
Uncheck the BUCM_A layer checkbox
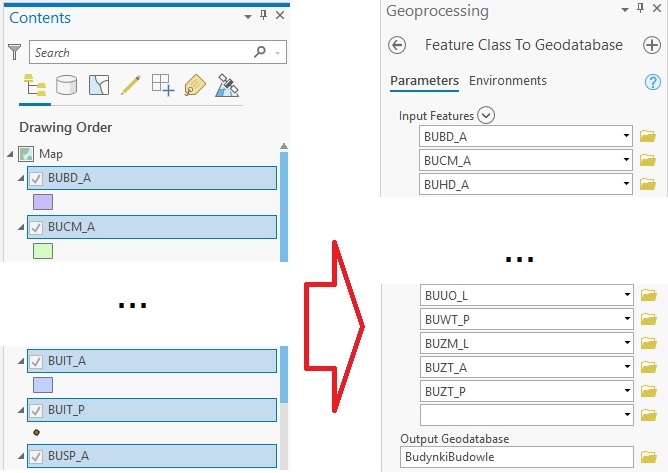tap(36, 227)
